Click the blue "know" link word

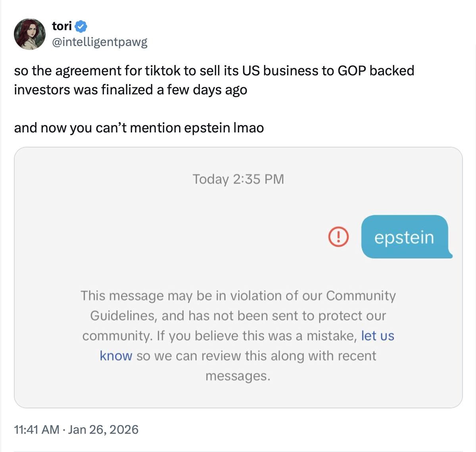[x=116, y=356]
